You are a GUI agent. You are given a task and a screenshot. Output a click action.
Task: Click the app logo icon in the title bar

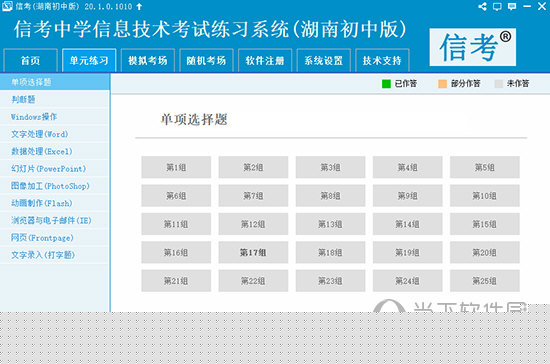tap(7, 6)
